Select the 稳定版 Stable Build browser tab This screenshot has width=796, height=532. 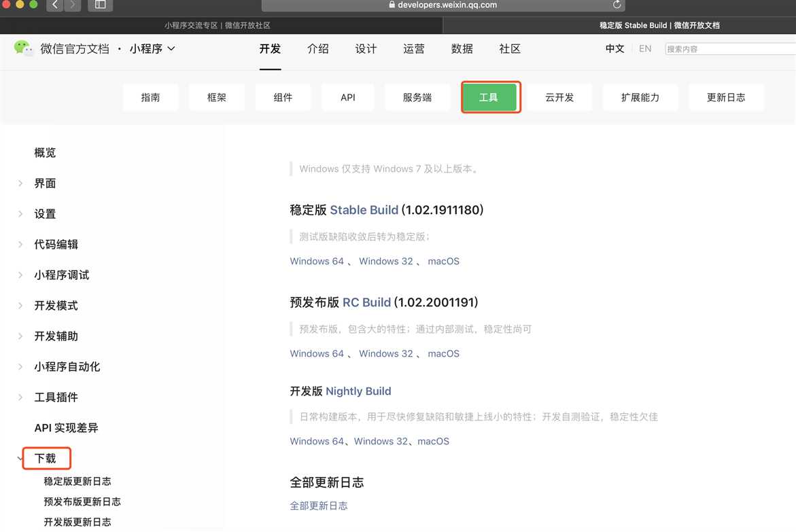click(619, 25)
